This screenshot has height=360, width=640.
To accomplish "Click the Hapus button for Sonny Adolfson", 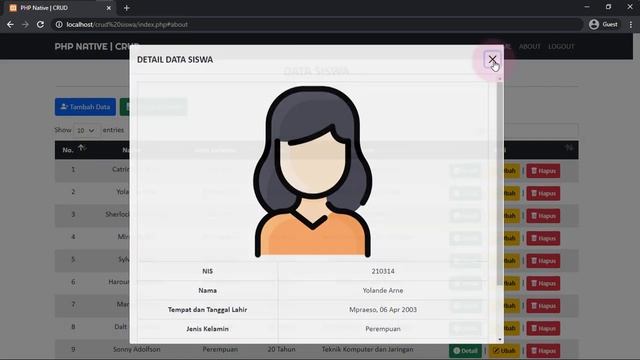I will tap(543, 351).
